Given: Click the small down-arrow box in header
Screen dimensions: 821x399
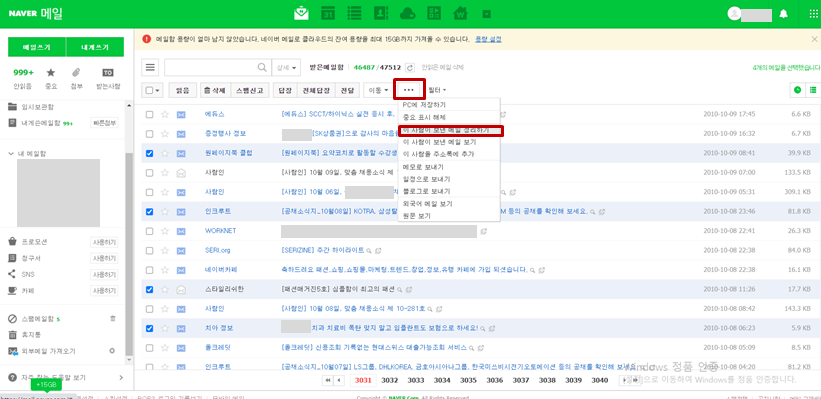Looking at the screenshot, I should click(x=486, y=14).
